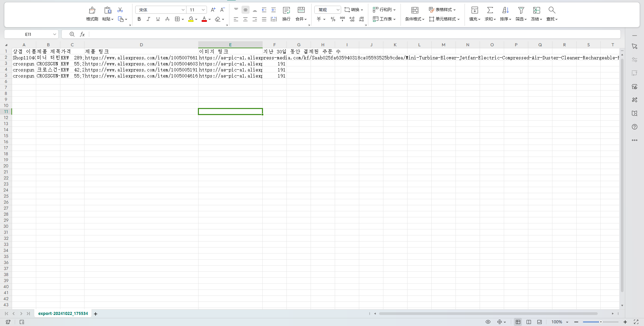Toggle Strikethrough formatting
This screenshot has width=644, height=326.
(x=167, y=19)
